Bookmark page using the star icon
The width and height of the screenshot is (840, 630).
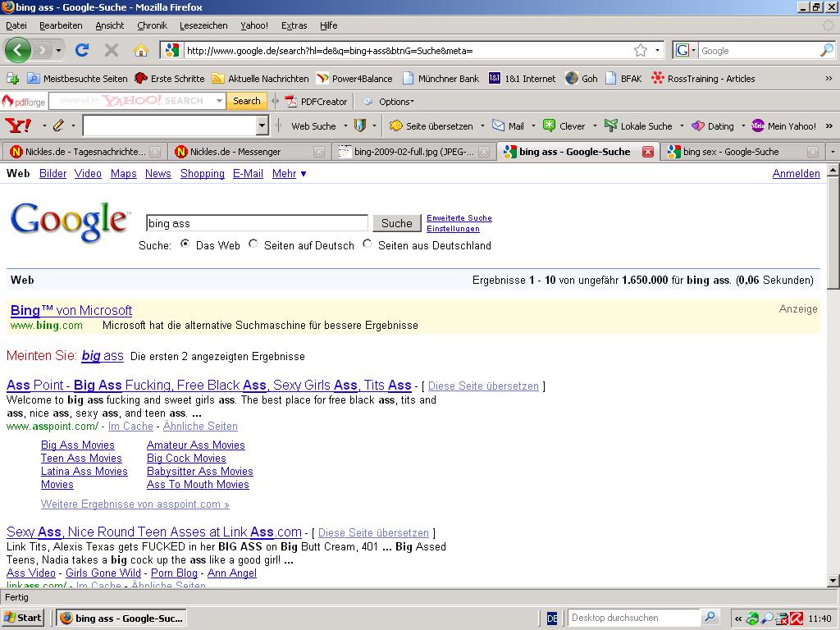tap(641, 50)
